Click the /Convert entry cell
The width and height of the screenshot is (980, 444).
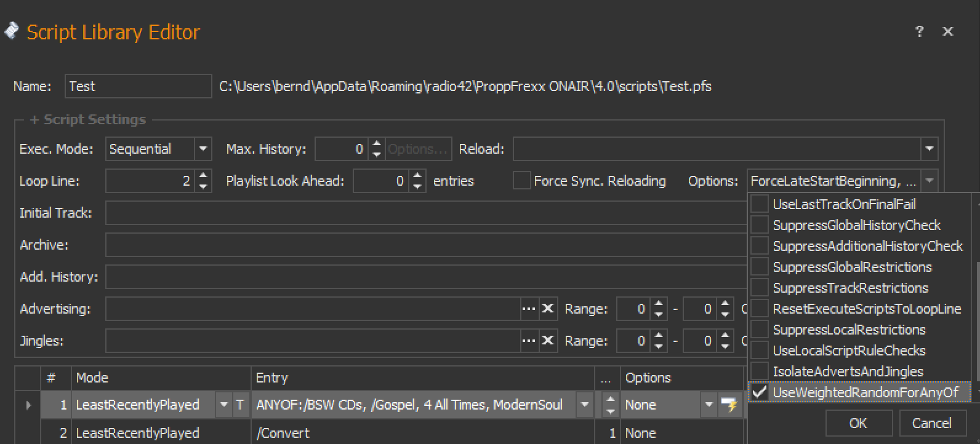click(x=423, y=433)
